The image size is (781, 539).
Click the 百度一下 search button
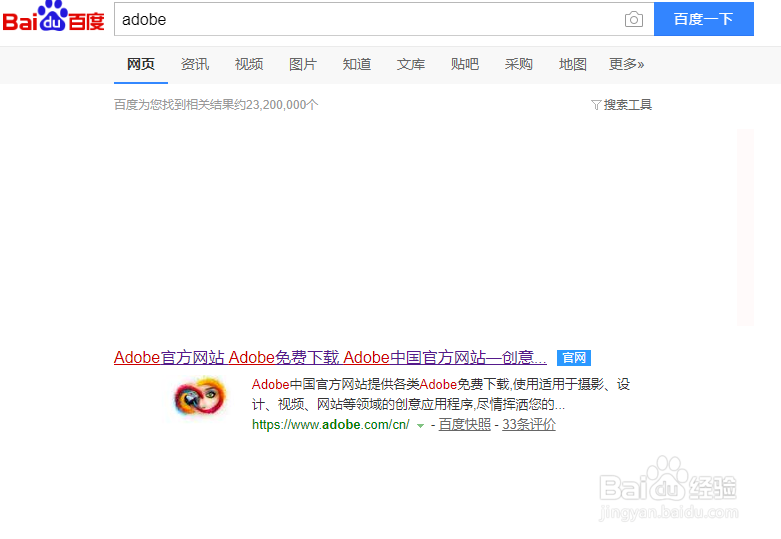click(x=703, y=19)
